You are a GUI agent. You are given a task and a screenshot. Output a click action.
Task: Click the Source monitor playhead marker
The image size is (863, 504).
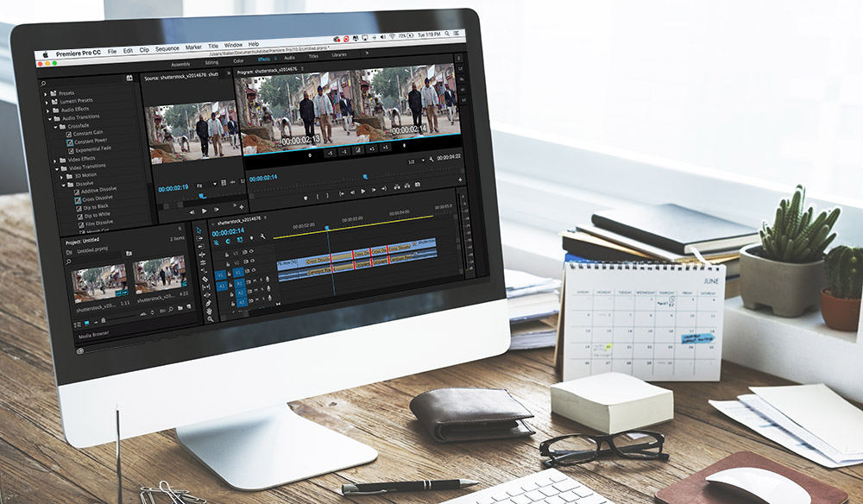click(x=203, y=196)
